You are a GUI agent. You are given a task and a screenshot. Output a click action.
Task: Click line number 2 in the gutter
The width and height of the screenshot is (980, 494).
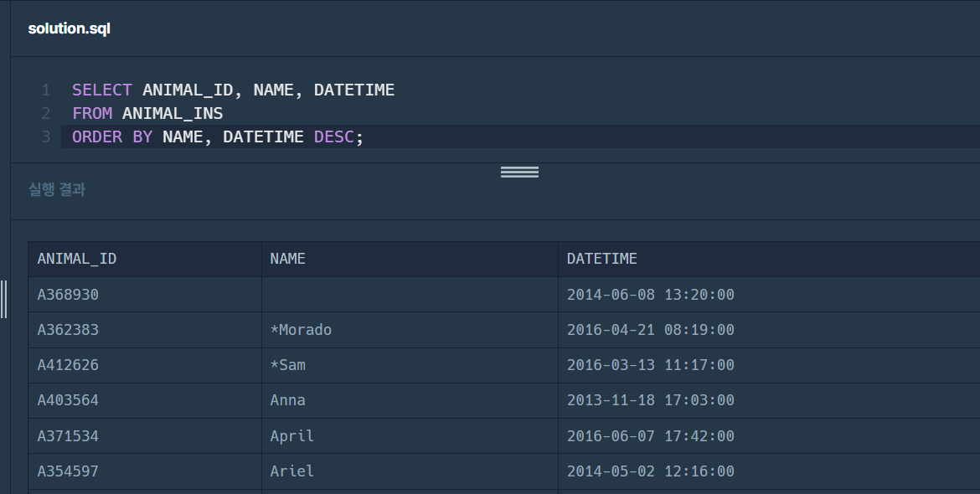(x=45, y=113)
